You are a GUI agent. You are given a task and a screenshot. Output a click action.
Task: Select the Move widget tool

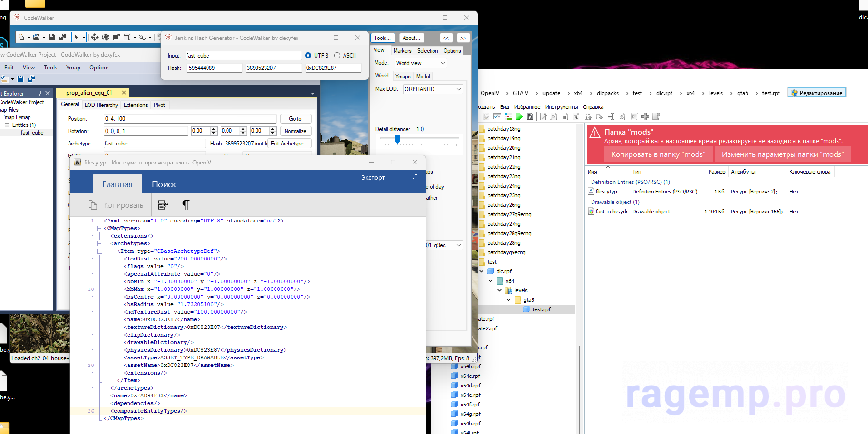click(95, 37)
